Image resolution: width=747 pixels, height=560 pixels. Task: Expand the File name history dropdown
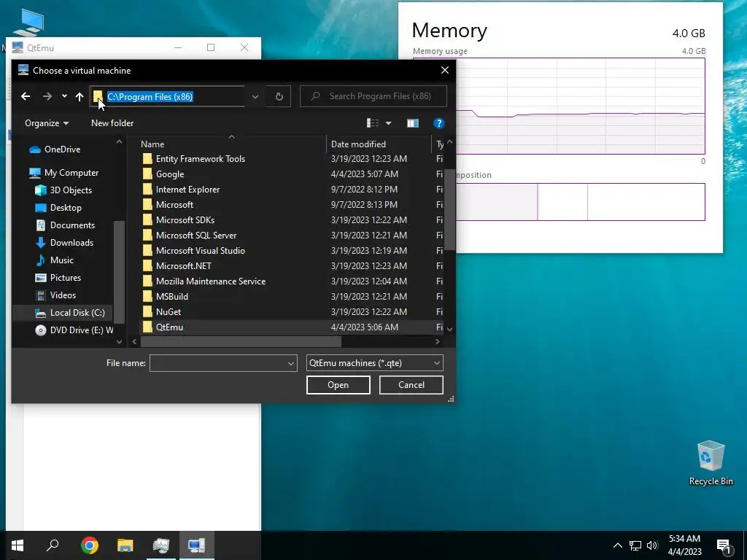(x=290, y=363)
